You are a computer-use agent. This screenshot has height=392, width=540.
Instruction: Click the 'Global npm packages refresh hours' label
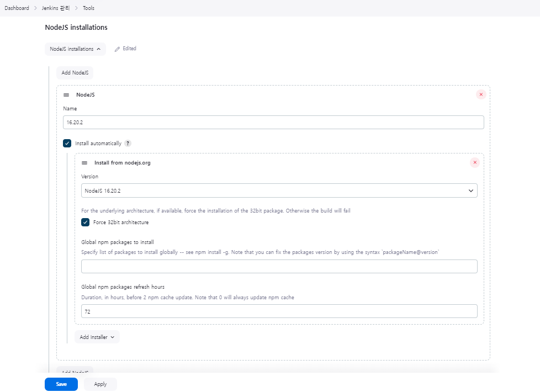123,287
